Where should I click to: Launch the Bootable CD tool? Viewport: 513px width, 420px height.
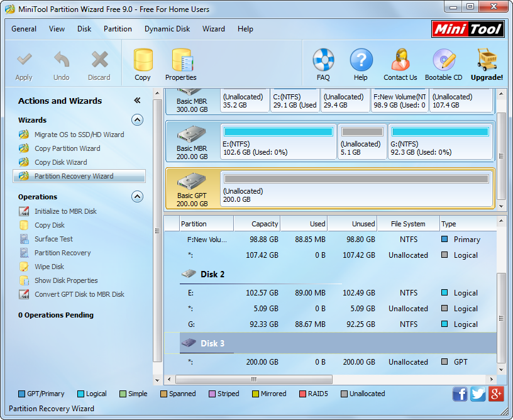click(x=444, y=64)
